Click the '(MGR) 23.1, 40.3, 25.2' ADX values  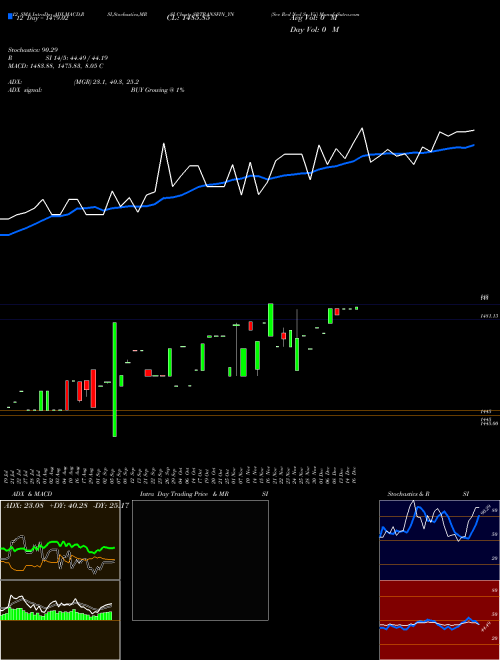106,82
